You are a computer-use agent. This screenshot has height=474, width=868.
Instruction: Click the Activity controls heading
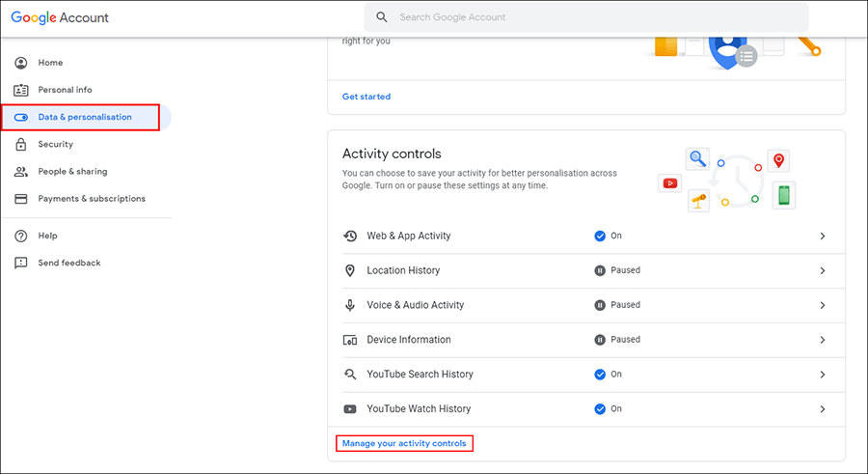tap(392, 153)
